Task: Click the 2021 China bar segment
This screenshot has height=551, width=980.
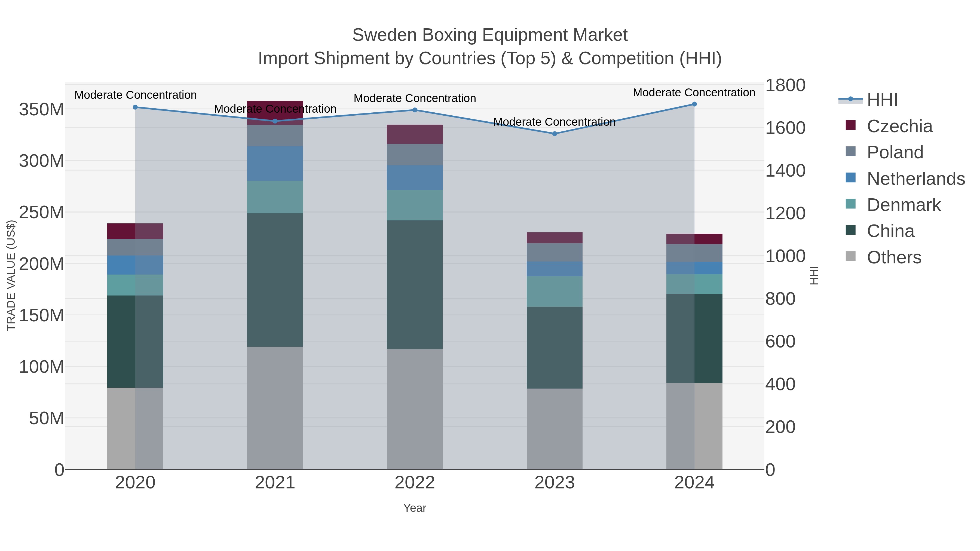Action: [275, 280]
